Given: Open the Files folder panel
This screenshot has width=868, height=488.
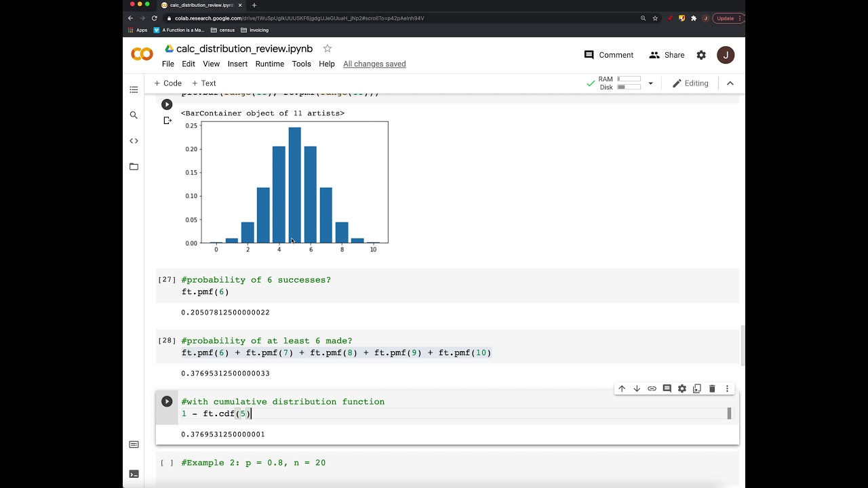Looking at the screenshot, I should coord(134,167).
